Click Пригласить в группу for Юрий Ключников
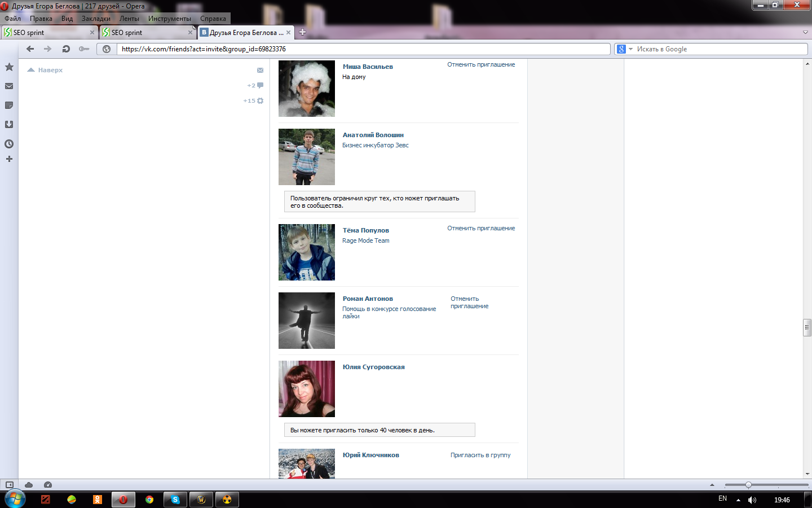 480,455
